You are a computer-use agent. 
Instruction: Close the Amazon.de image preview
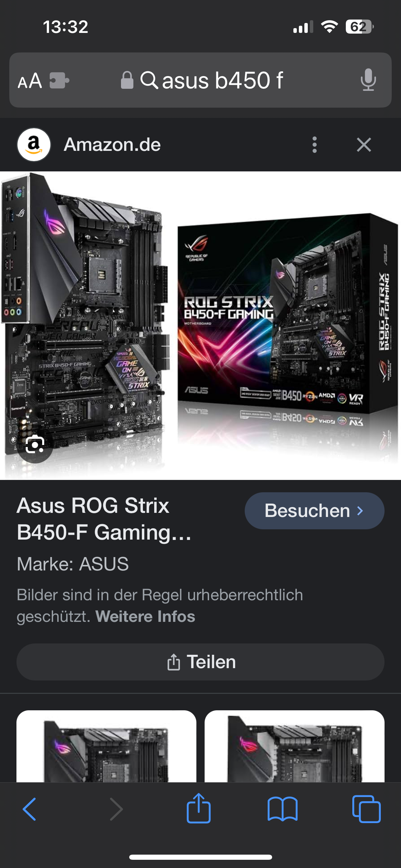tap(364, 145)
